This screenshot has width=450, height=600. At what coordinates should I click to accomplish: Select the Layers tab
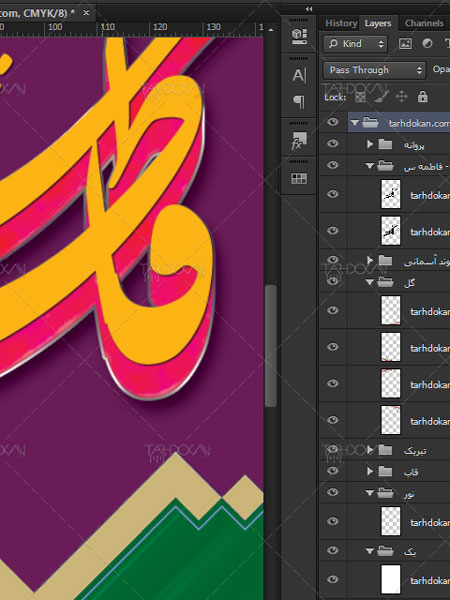tap(378, 23)
